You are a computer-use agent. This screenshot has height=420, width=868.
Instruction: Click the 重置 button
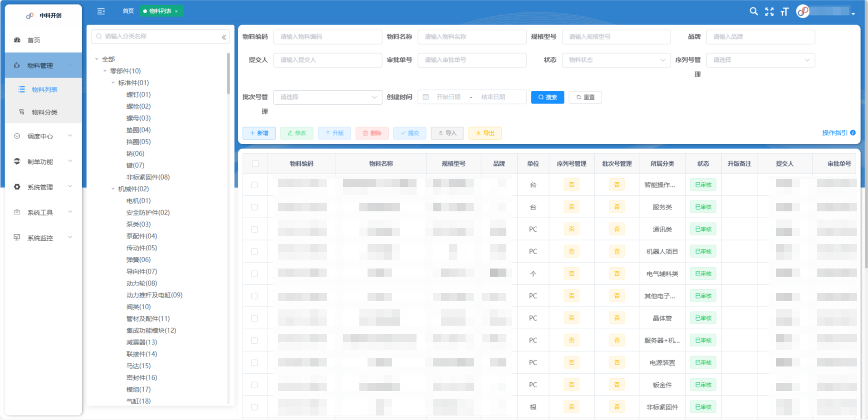point(585,97)
